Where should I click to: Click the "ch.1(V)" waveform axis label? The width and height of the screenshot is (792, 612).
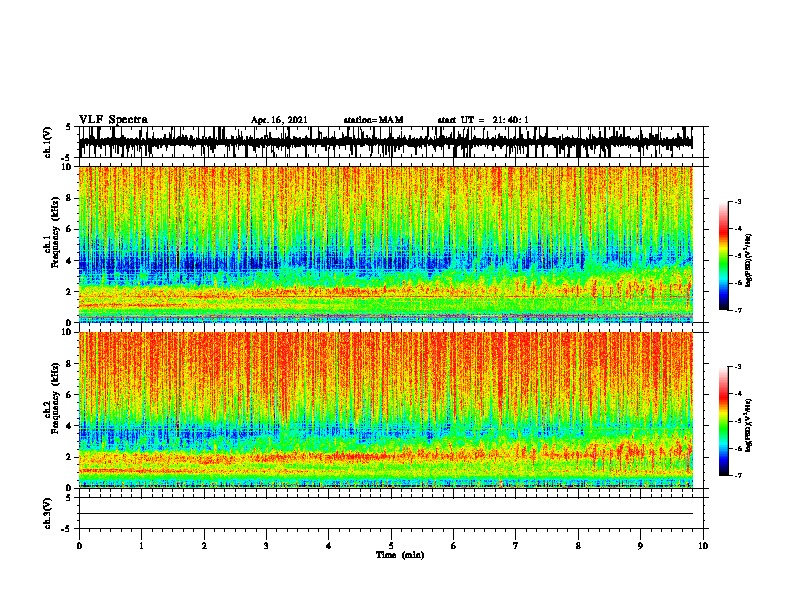coord(48,142)
